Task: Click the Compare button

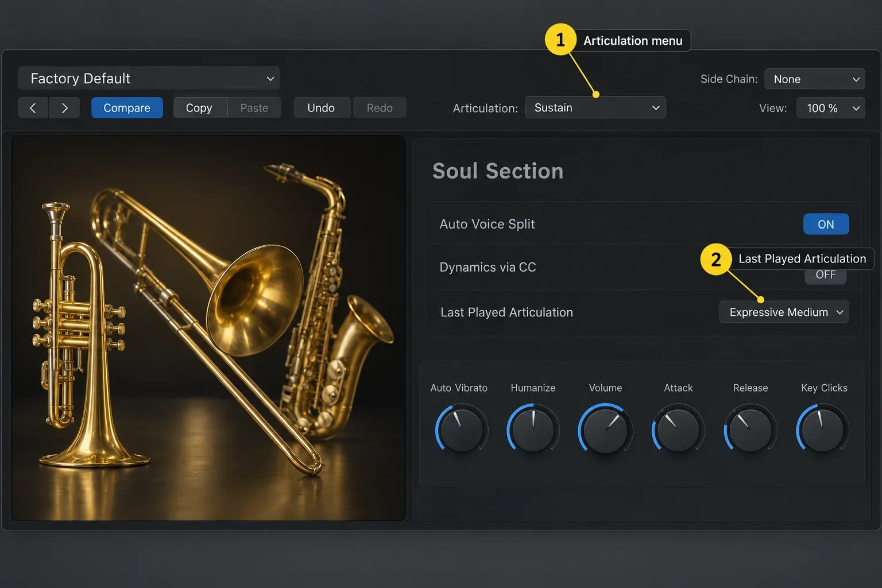Action: coord(127,108)
